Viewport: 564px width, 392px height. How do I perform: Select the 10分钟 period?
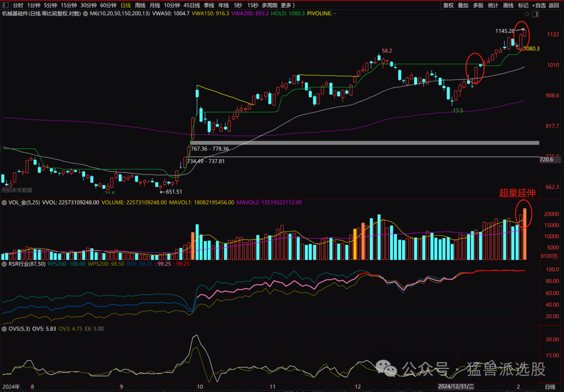tap(172, 5)
